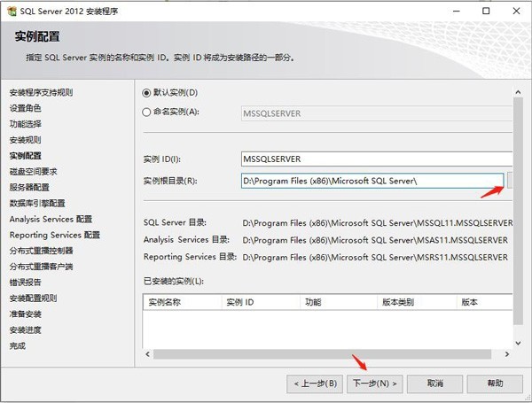Click the horizontal scrollbar right arrow
The height and width of the screenshot is (403, 532).
[x=507, y=354]
